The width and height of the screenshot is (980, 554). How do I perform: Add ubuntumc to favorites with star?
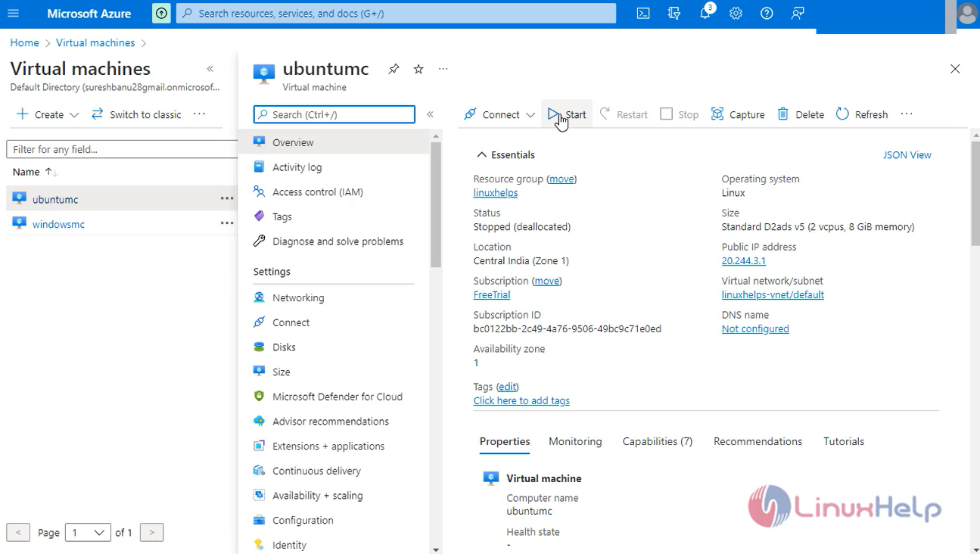pos(418,69)
